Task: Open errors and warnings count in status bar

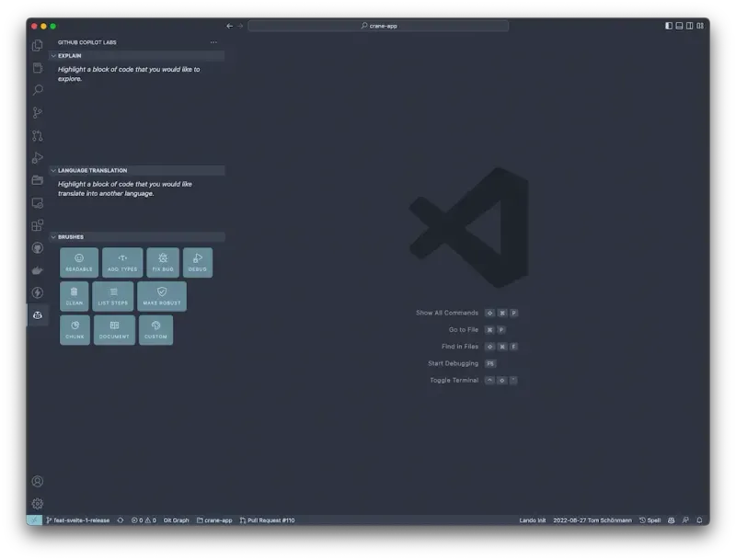Action: (144, 520)
